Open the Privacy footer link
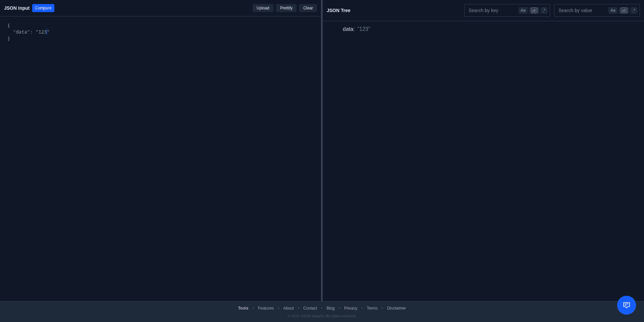The height and width of the screenshot is (322, 644). point(351,308)
